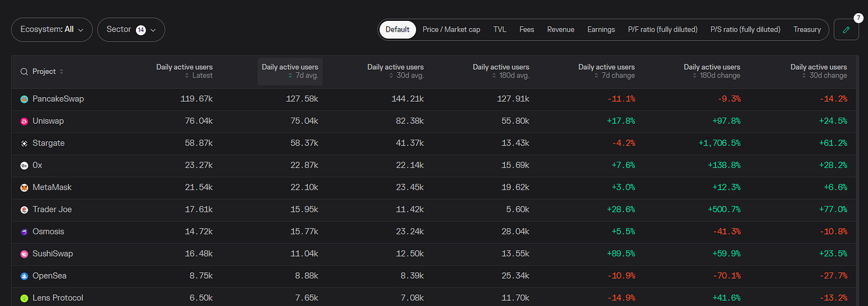Click Trader Joe's 180d change +500.7%
Viewport: 868px width, 306px height.
point(724,209)
